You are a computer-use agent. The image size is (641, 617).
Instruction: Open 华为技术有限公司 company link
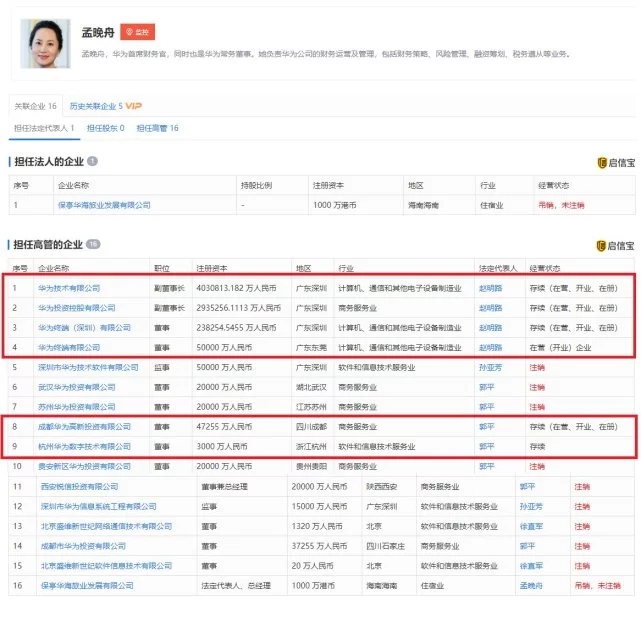coord(69,288)
